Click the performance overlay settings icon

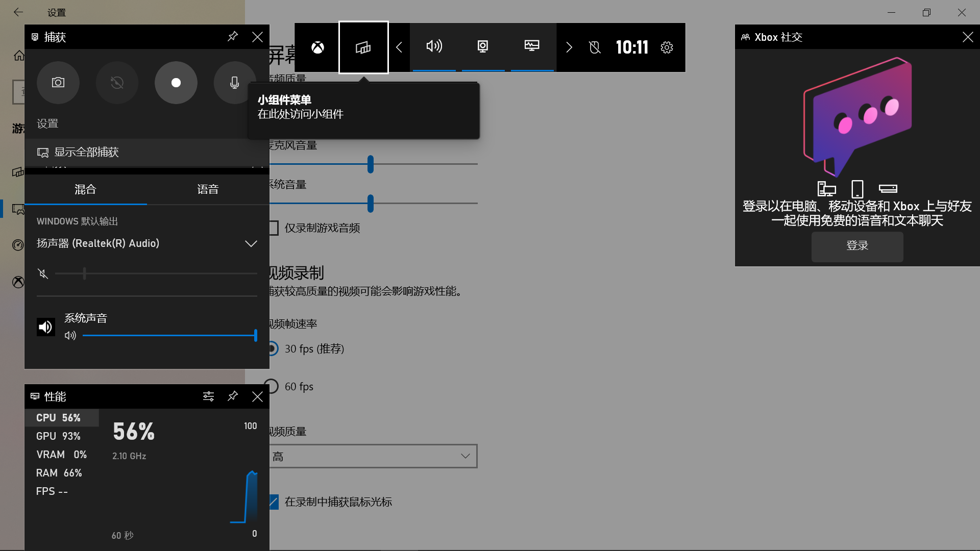(209, 396)
